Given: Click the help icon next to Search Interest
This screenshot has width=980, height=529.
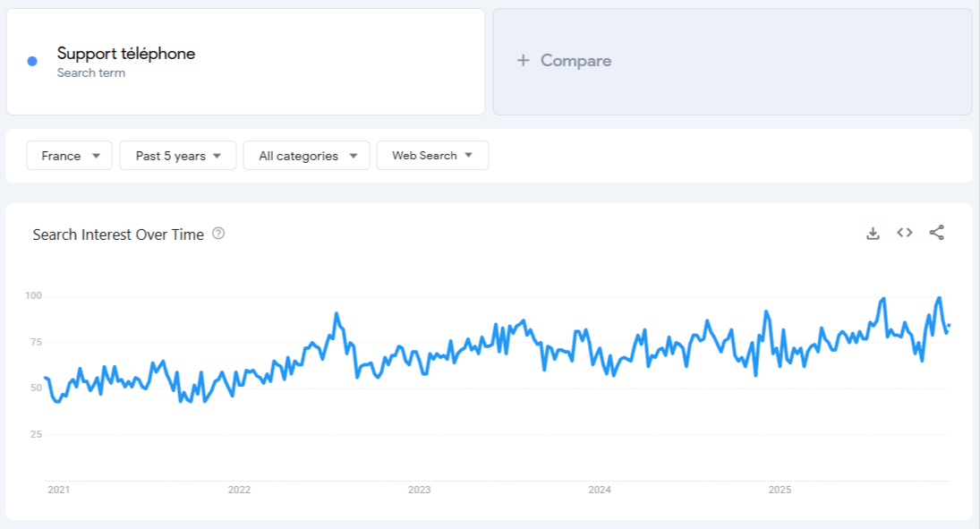Looking at the screenshot, I should coord(217,234).
